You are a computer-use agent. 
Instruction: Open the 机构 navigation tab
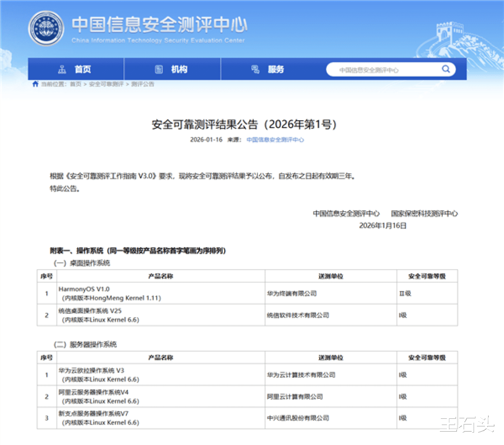tap(172, 69)
